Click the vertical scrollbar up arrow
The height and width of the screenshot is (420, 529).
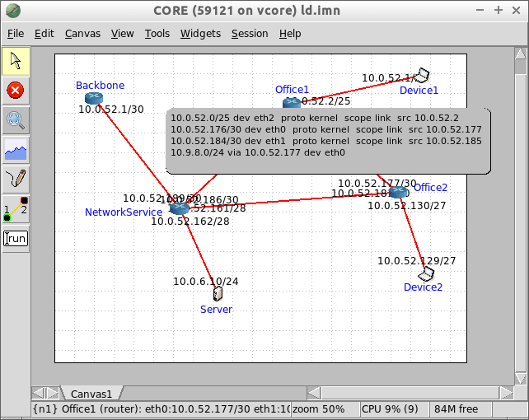coord(521,54)
